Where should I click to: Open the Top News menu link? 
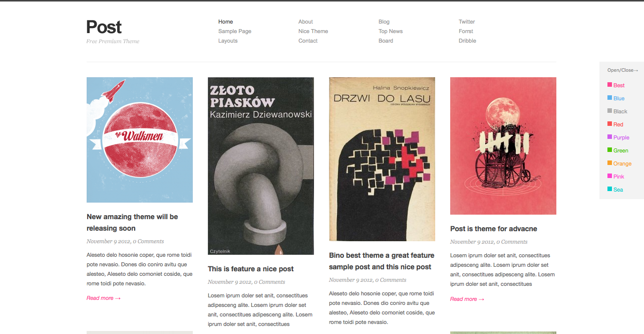pyautogui.click(x=391, y=31)
